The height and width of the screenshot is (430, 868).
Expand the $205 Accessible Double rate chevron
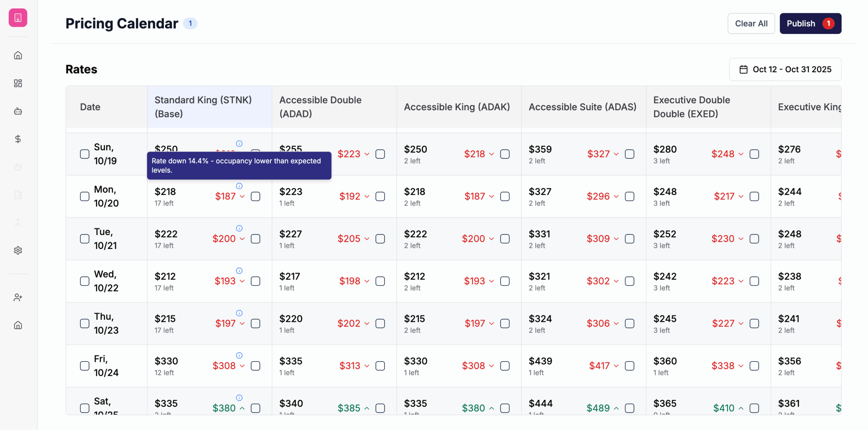[367, 239]
